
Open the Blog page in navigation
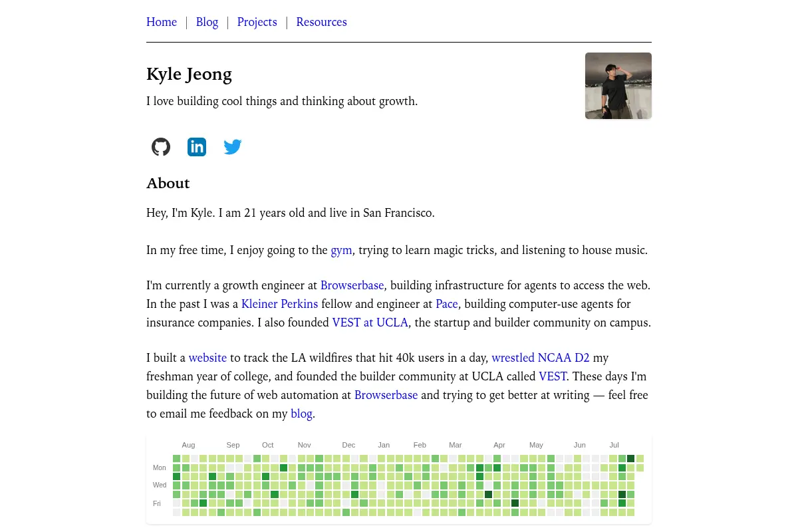[207, 22]
